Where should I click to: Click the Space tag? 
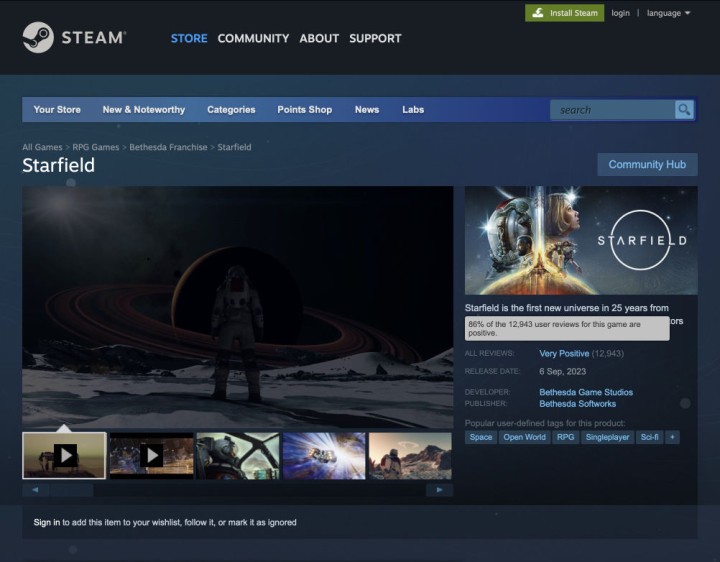click(481, 437)
